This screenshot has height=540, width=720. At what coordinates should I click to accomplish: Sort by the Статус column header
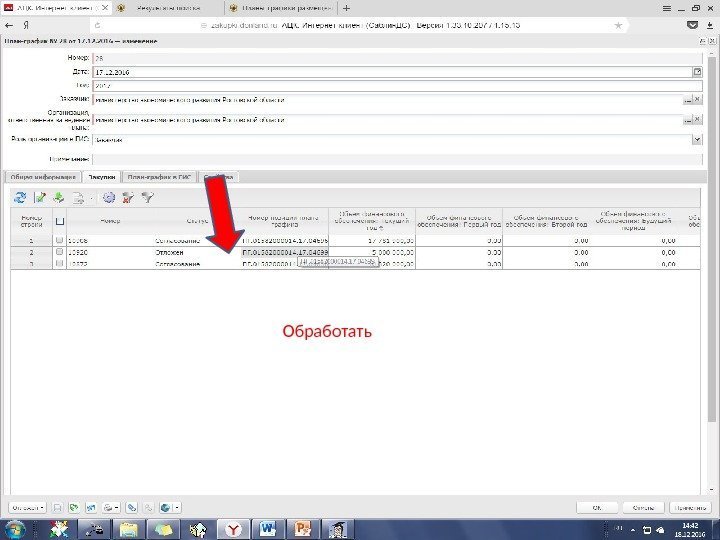pyautogui.click(x=197, y=221)
